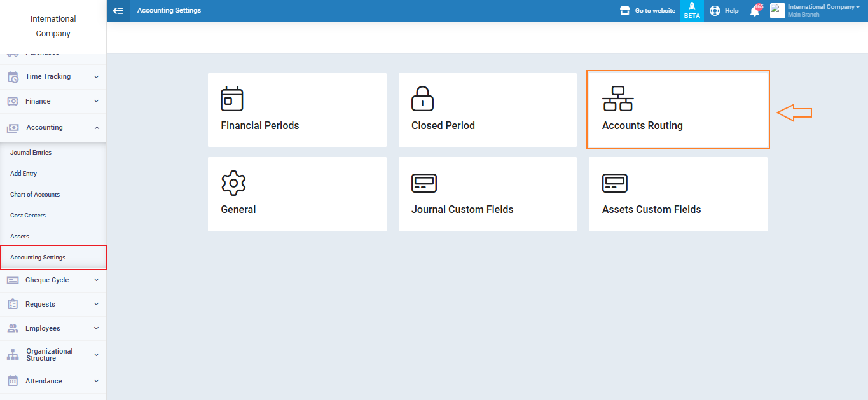Expand the Time Tracking menu
This screenshot has width=868, height=400.
(53, 77)
